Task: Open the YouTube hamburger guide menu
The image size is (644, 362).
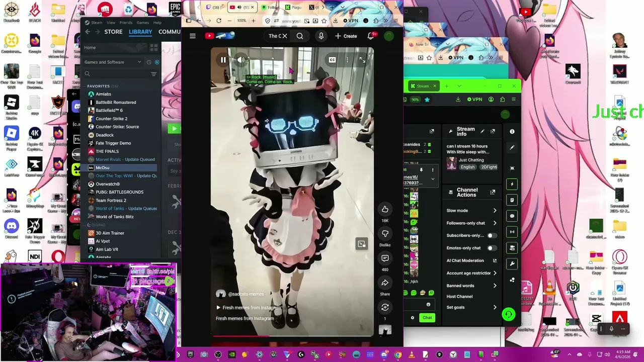Action: click(x=193, y=36)
